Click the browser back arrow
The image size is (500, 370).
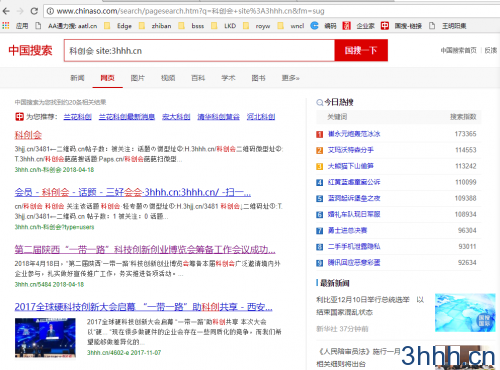click(x=6, y=11)
